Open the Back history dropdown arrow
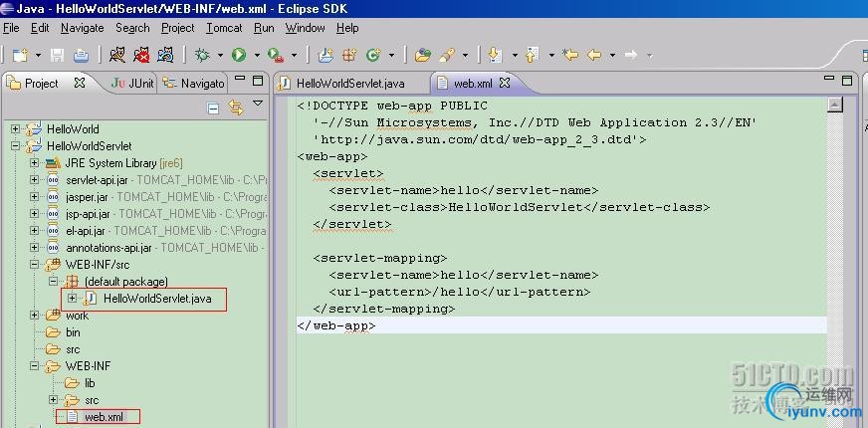 coord(612,56)
